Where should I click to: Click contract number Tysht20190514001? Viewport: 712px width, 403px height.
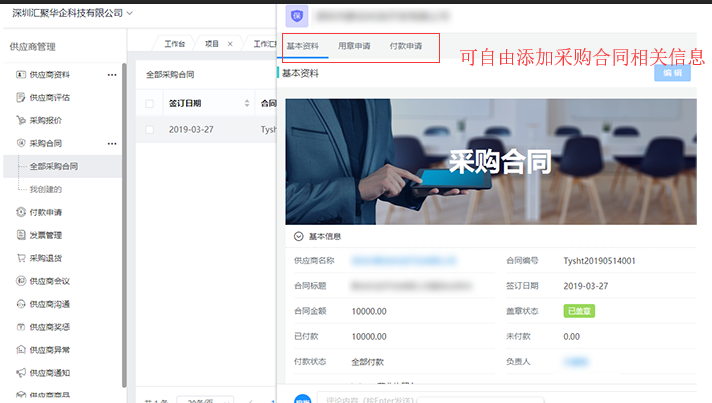pyautogui.click(x=599, y=260)
